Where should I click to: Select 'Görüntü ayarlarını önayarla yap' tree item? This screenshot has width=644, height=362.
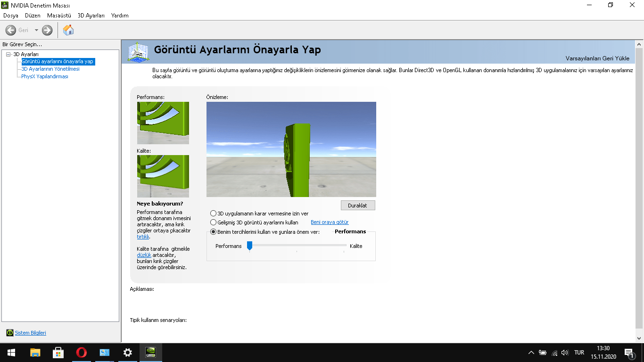58,61
